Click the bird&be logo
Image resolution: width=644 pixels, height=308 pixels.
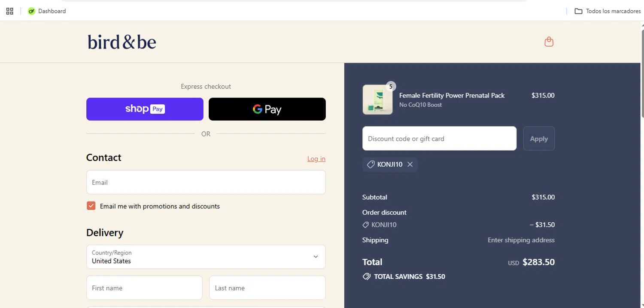pos(122,42)
